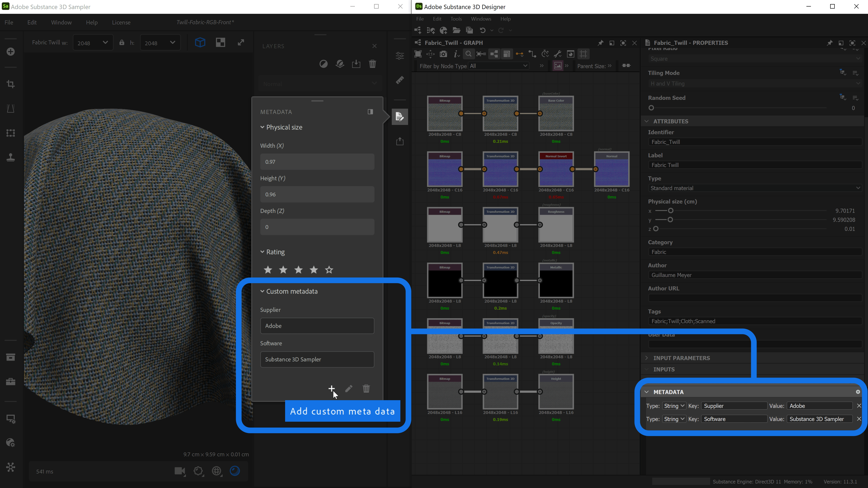The width and height of the screenshot is (868, 488).
Task: Remove Software metadata row in Designer
Action: [x=858, y=419]
